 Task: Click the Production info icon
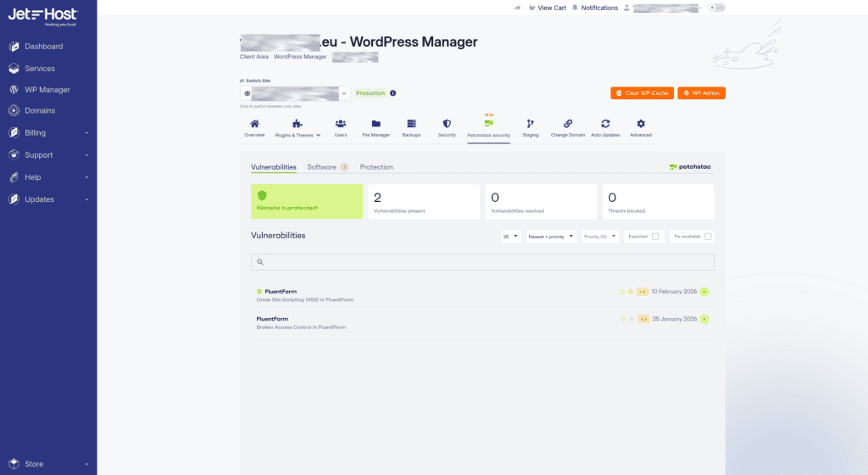(x=393, y=93)
